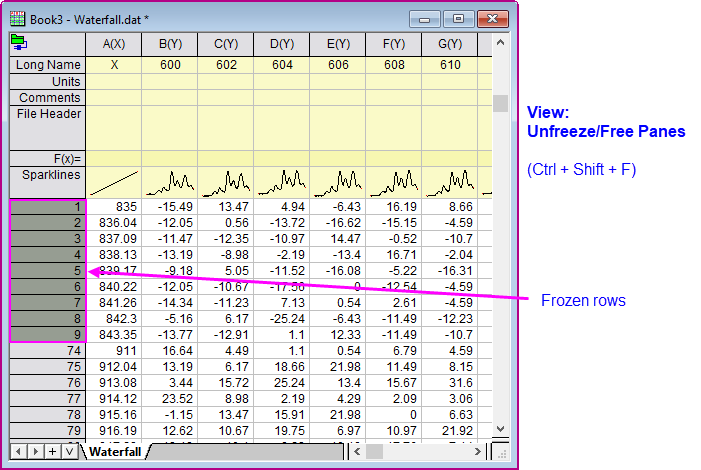Click horizontal scrollbar left arrow
The height and width of the screenshot is (470, 701).
[357, 452]
